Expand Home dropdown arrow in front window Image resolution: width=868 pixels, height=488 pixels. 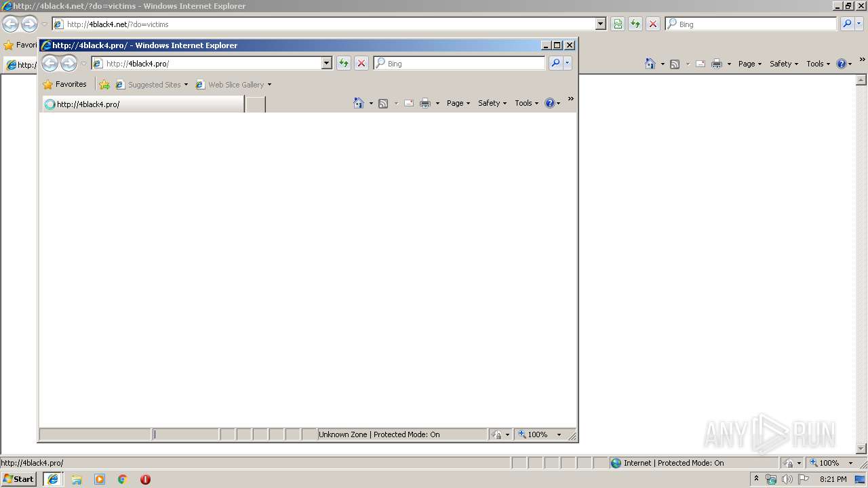(371, 103)
